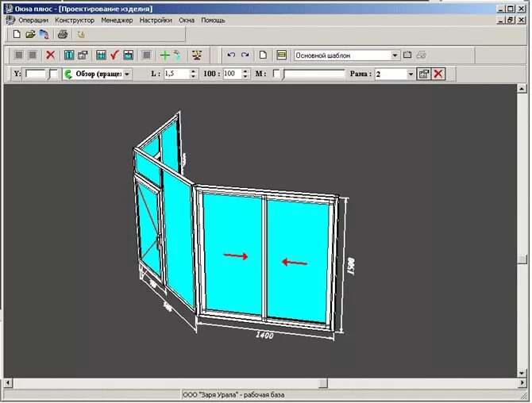Open the Операции menu
The image size is (532, 403).
[33, 21]
